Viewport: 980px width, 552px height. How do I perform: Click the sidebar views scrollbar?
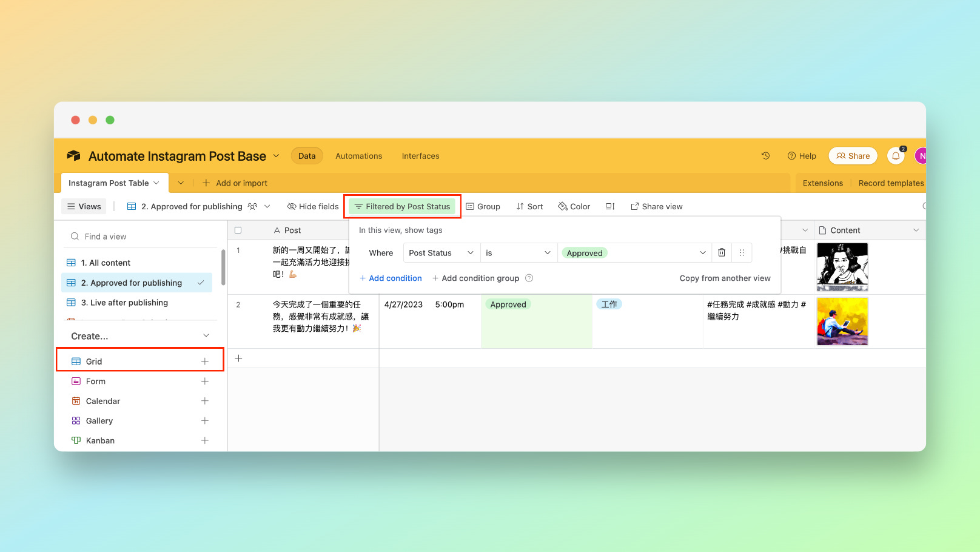[x=223, y=267]
